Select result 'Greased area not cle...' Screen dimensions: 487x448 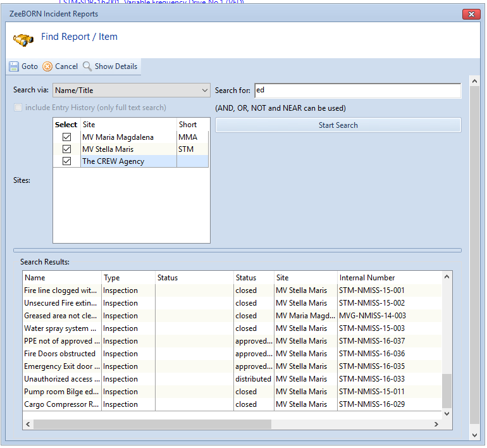[232, 316]
